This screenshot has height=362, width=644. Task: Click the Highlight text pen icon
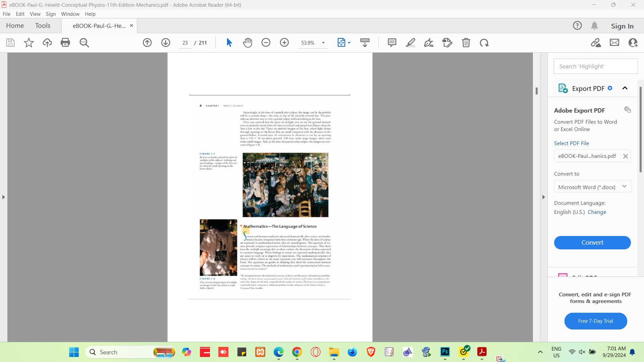click(411, 43)
